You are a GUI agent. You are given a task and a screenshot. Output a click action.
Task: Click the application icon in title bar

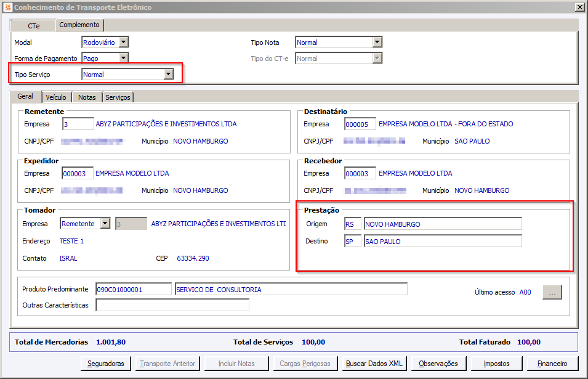point(8,7)
